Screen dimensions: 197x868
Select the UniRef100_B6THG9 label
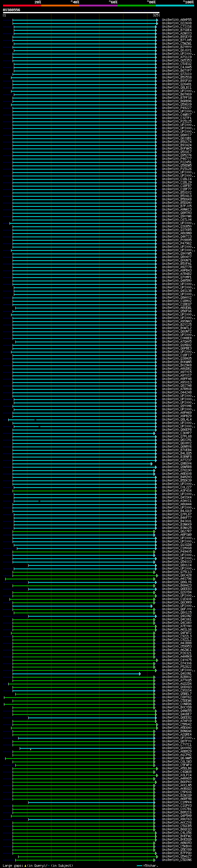click(x=176, y=94)
